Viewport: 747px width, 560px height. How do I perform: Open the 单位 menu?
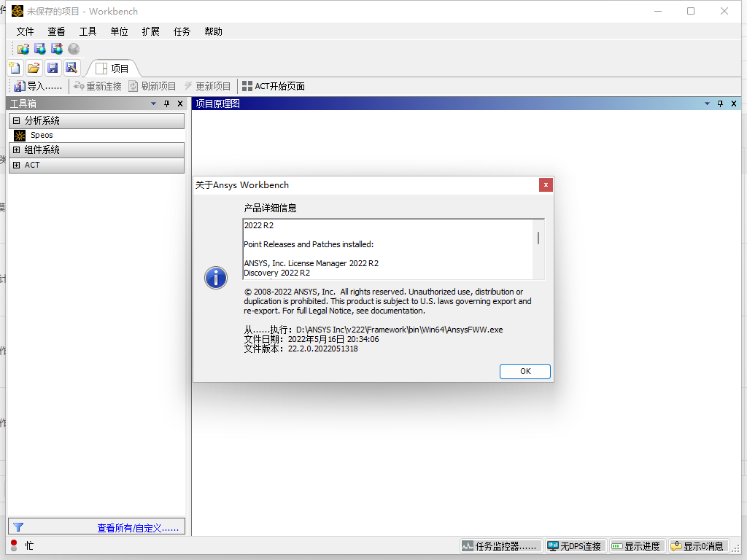119,31
